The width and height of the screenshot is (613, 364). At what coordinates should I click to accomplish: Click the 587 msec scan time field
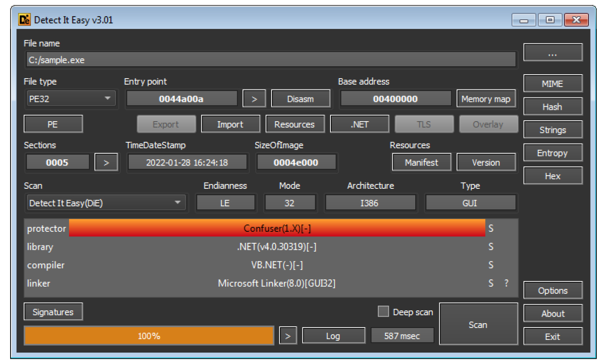[x=403, y=336]
